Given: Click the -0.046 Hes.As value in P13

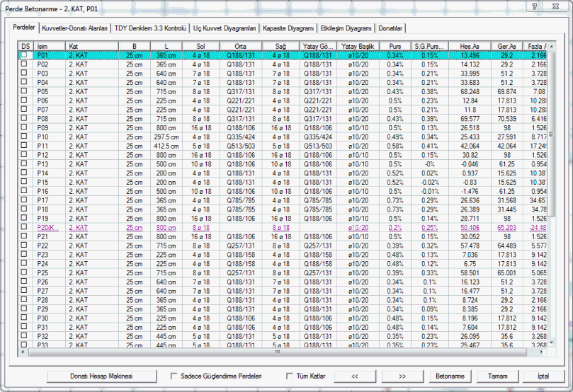Looking at the screenshot, I should [470, 164].
